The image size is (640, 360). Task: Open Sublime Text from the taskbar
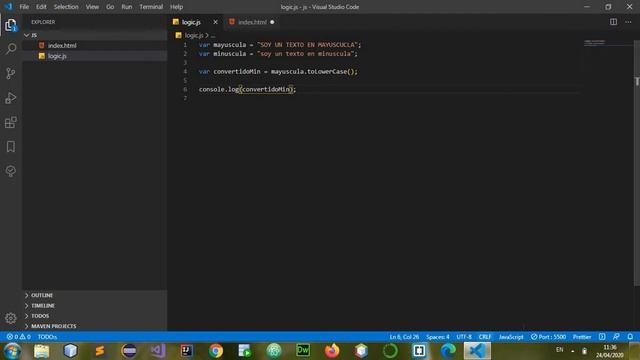click(100, 351)
